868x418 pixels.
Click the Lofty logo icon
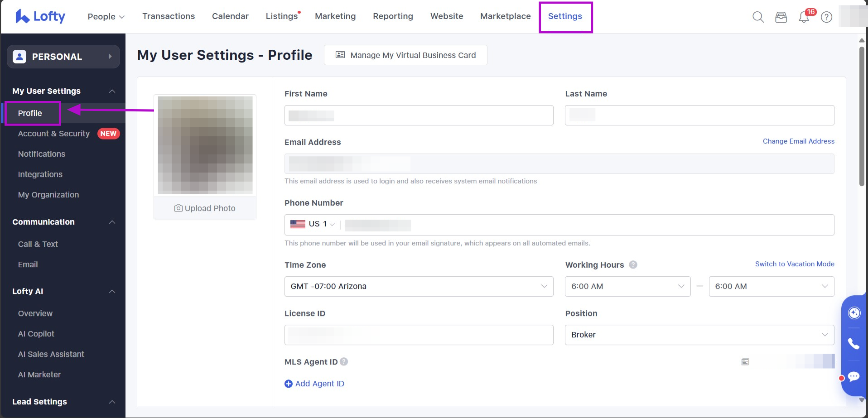(x=22, y=16)
